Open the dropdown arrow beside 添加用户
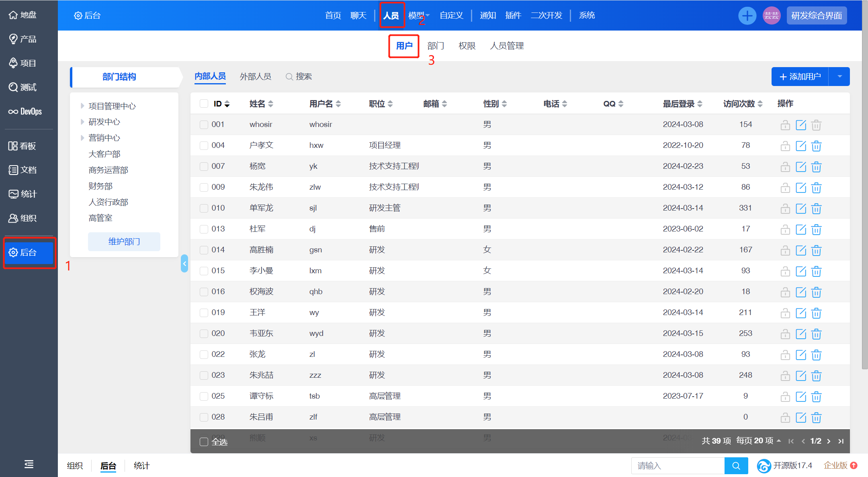868x477 pixels. pyautogui.click(x=839, y=76)
